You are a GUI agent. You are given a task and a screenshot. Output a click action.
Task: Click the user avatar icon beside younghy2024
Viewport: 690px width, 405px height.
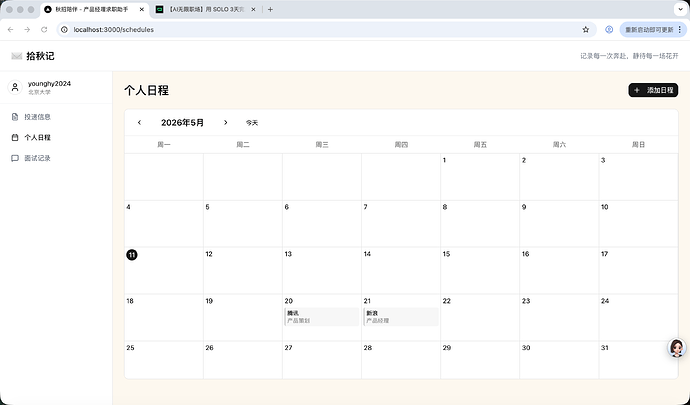click(15, 87)
